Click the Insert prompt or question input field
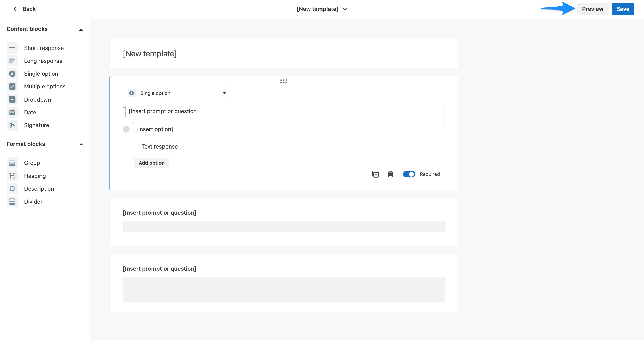The width and height of the screenshot is (644, 340). [285, 111]
